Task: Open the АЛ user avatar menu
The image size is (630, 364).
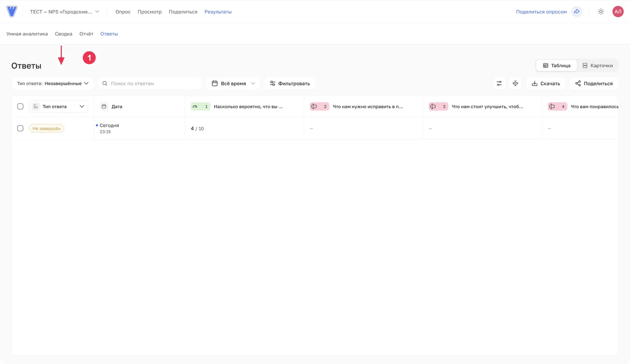Action: 618,12
